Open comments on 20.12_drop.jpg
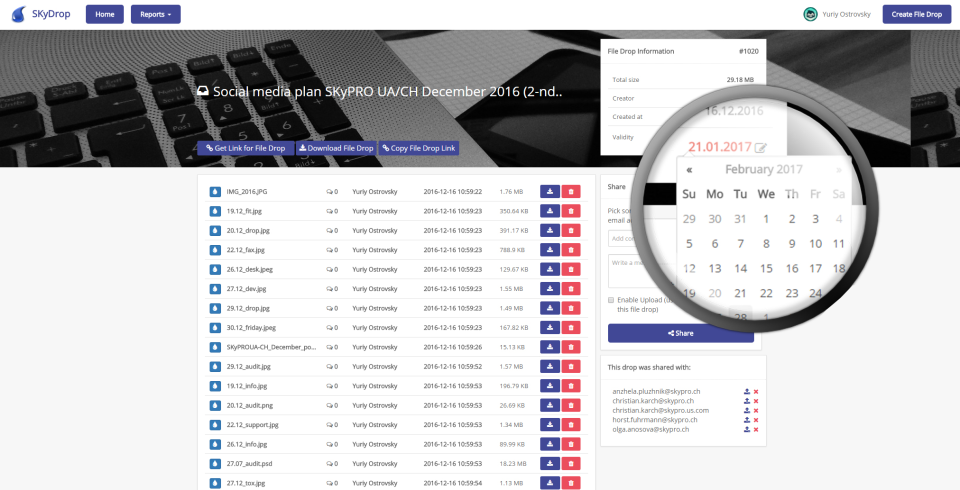Viewport: 960px width, 490px height. (x=332, y=230)
